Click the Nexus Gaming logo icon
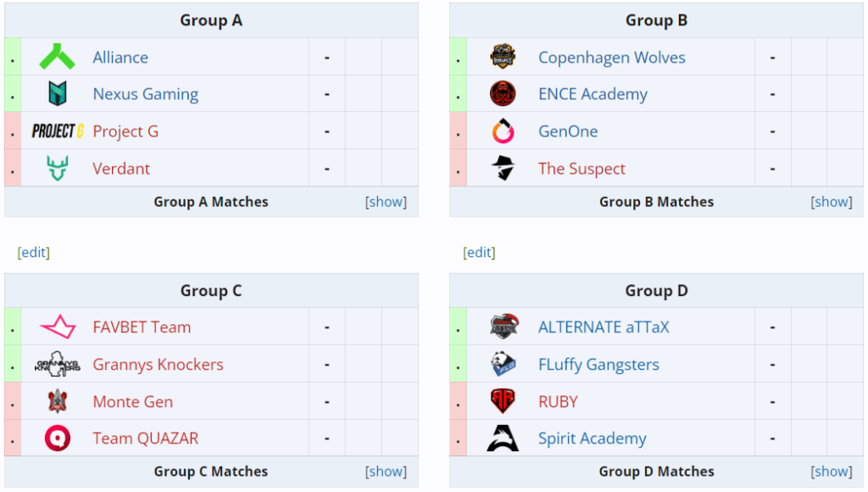 tap(57, 93)
